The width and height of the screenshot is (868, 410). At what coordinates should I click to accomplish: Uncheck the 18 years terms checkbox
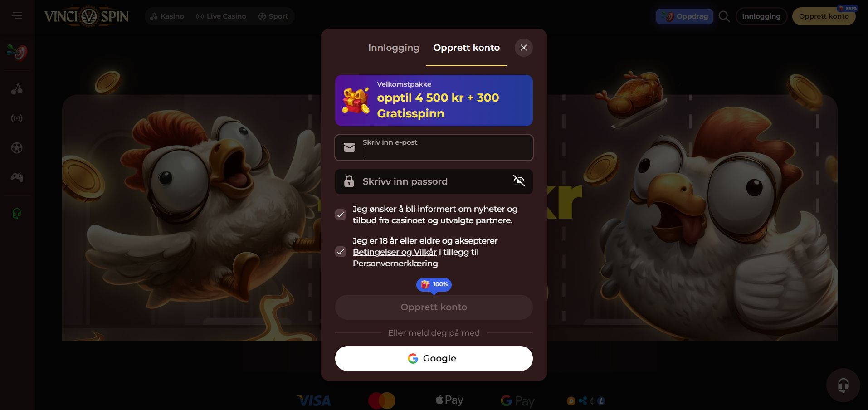click(341, 252)
